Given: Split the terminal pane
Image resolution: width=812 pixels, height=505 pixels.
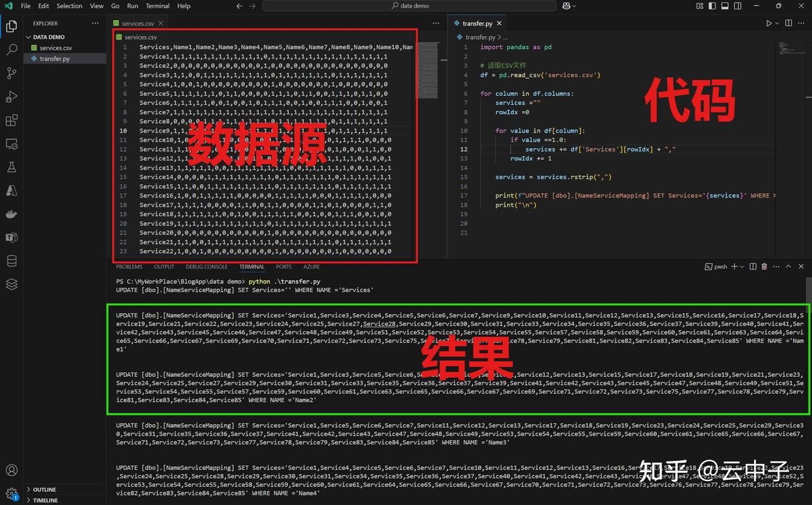Looking at the screenshot, I should coord(753,267).
